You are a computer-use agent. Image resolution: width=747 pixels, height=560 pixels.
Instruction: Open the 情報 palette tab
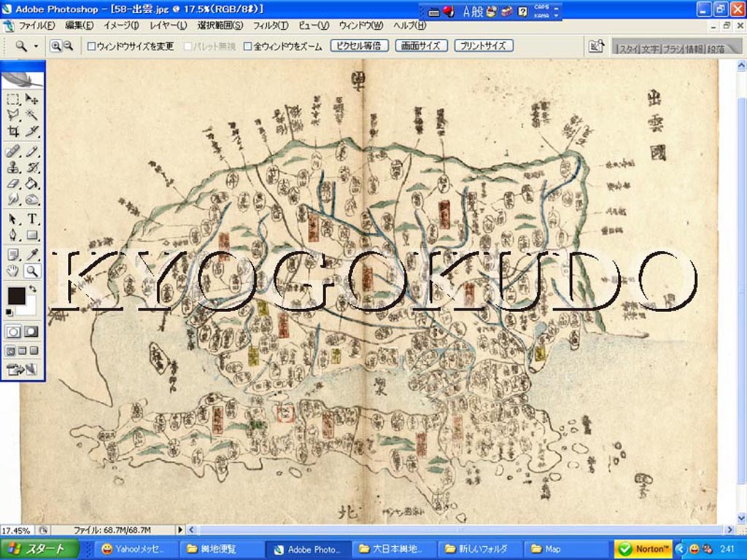pyautogui.click(x=694, y=49)
